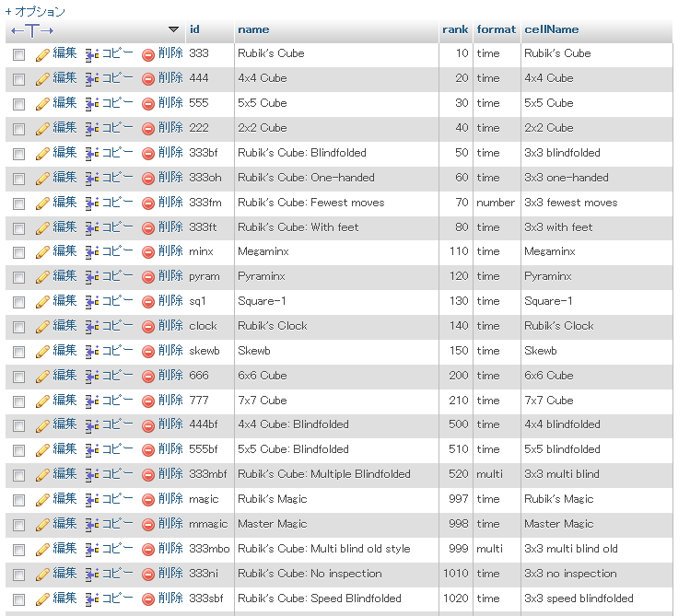Click the edit pencil icon for row 444bf
This screenshot has width=690, height=616.
[x=42, y=426]
